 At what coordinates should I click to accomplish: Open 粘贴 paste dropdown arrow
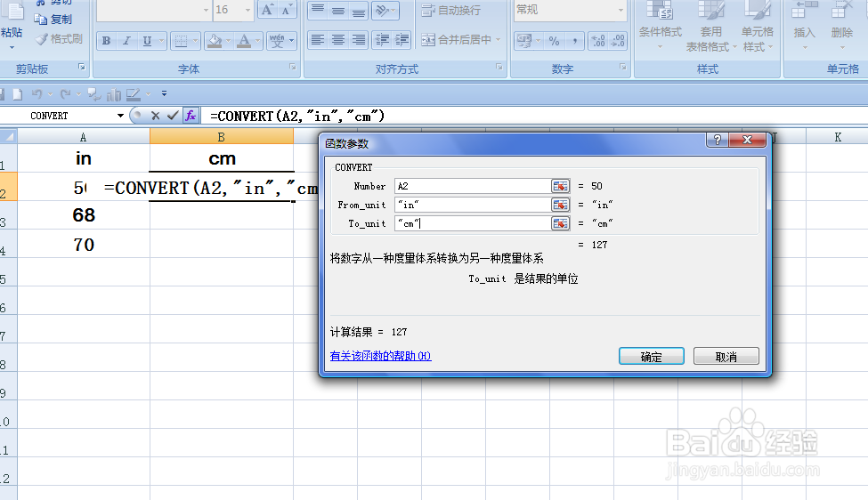click(12, 48)
